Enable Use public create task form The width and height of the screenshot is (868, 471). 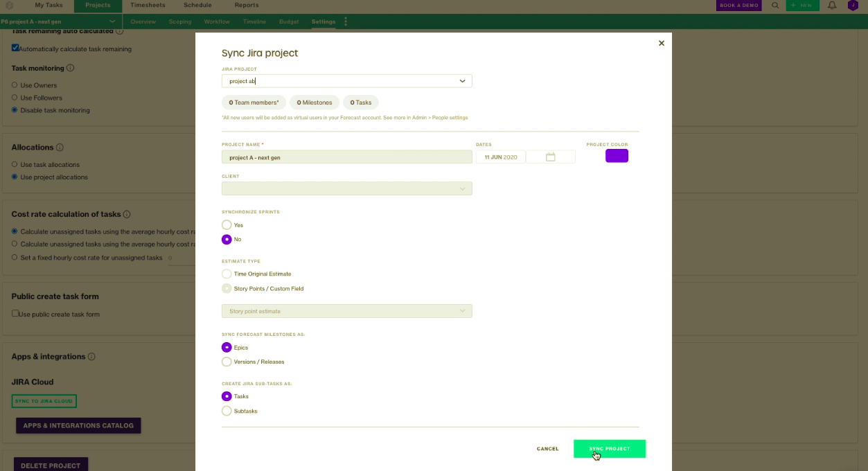click(15, 314)
